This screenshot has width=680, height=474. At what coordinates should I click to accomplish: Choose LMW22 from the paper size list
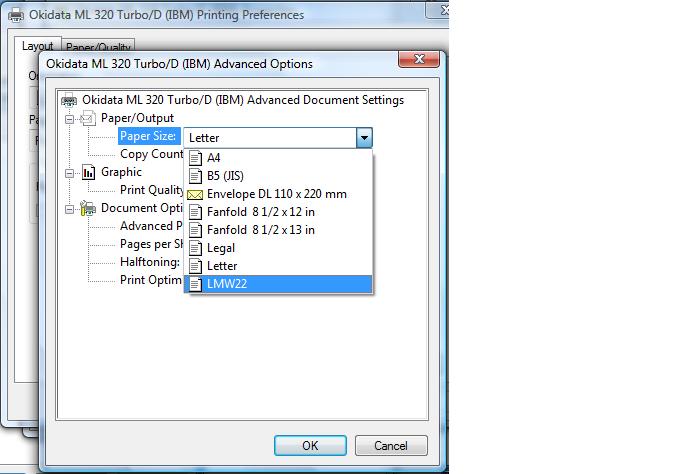click(x=227, y=284)
